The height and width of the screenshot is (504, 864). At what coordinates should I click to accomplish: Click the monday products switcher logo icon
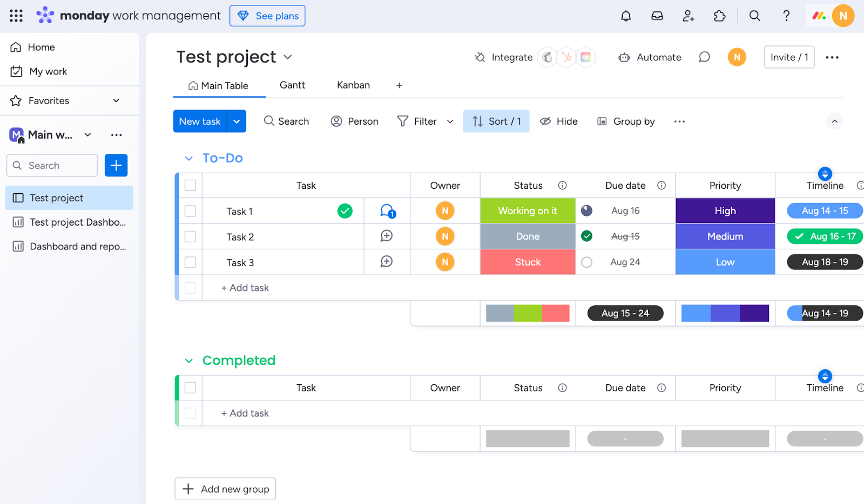(819, 16)
